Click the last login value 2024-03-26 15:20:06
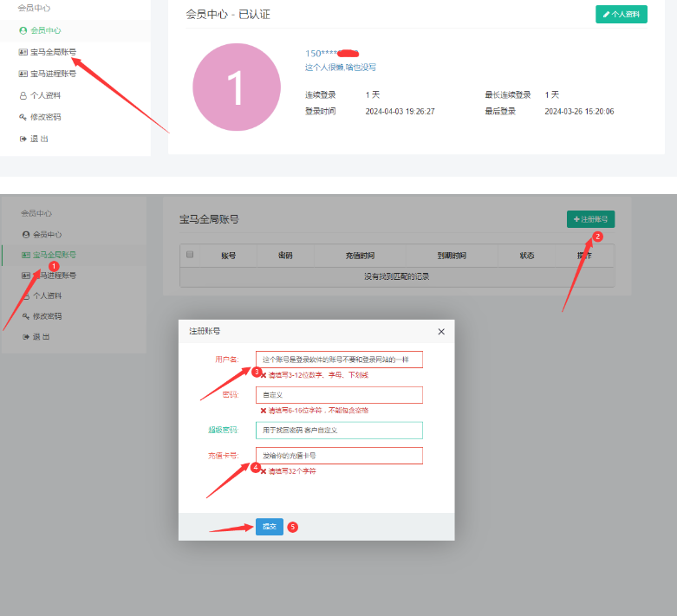This screenshot has width=677, height=616. [x=579, y=112]
